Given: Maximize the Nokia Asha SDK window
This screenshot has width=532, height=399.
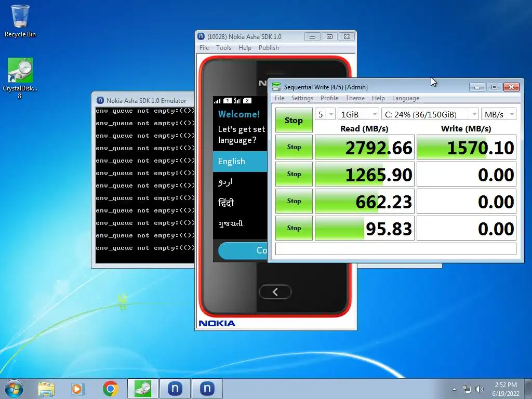Looking at the screenshot, I should (x=329, y=37).
